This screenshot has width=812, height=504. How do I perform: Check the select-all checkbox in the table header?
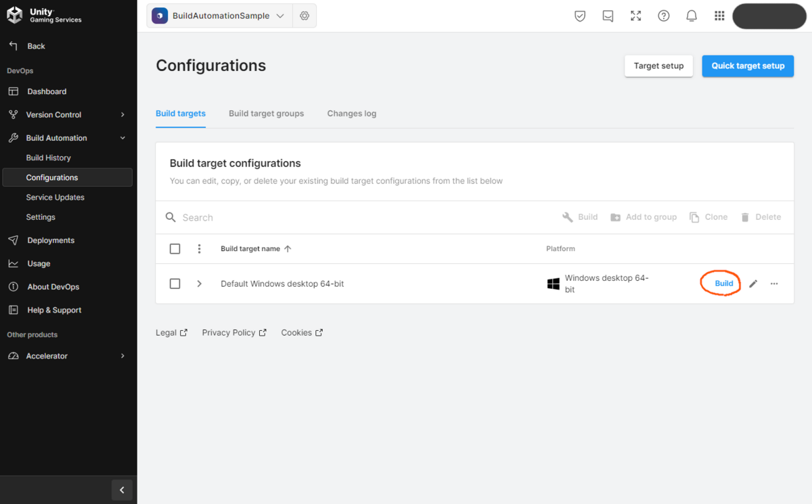point(175,248)
